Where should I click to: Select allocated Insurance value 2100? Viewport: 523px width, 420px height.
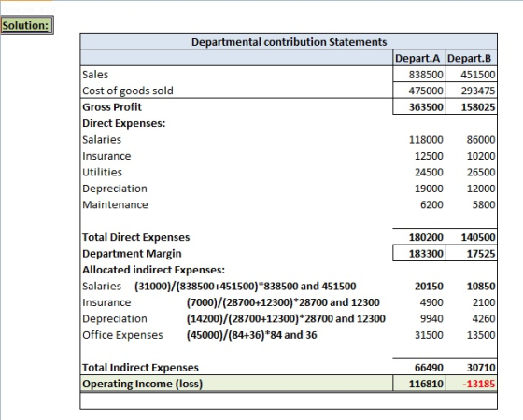tap(484, 302)
